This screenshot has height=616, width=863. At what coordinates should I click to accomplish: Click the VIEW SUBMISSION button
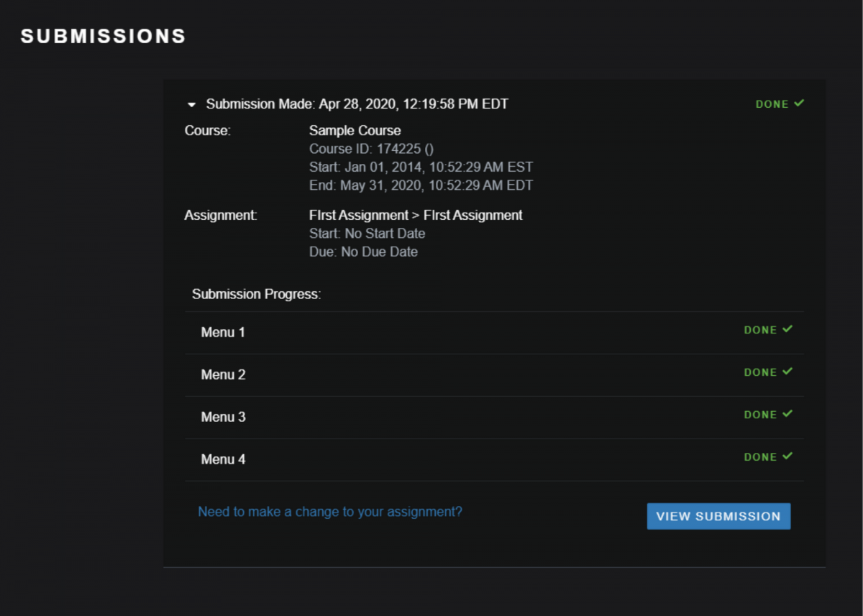[718, 515]
